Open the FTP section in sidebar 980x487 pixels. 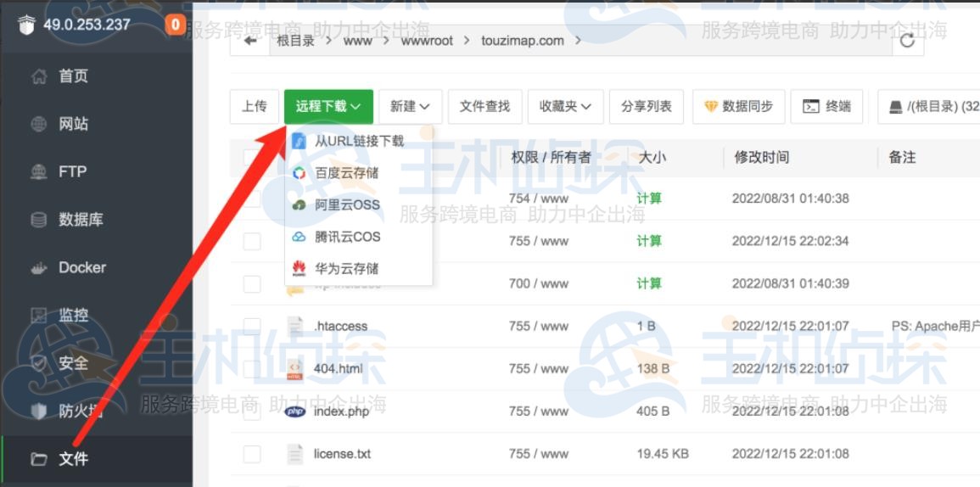72,171
